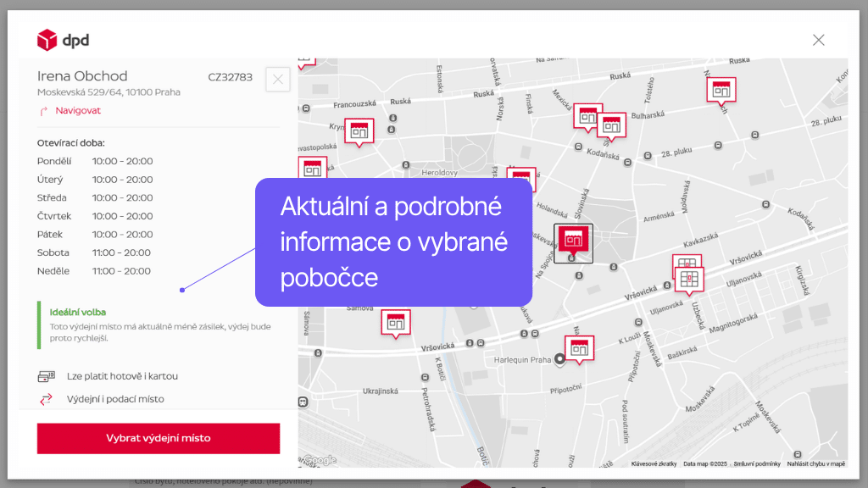
Task: Click the pickup point pin near Harlequin Praha
Action: pyautogui.click(x=580, y=347)
